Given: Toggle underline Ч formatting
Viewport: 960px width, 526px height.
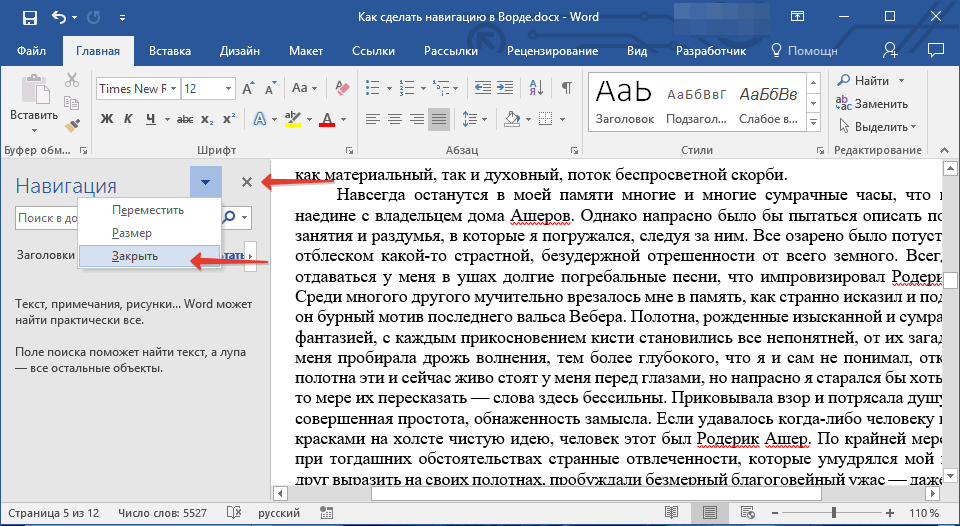Looking at the screenshot, I should click(x=151, y=119).
